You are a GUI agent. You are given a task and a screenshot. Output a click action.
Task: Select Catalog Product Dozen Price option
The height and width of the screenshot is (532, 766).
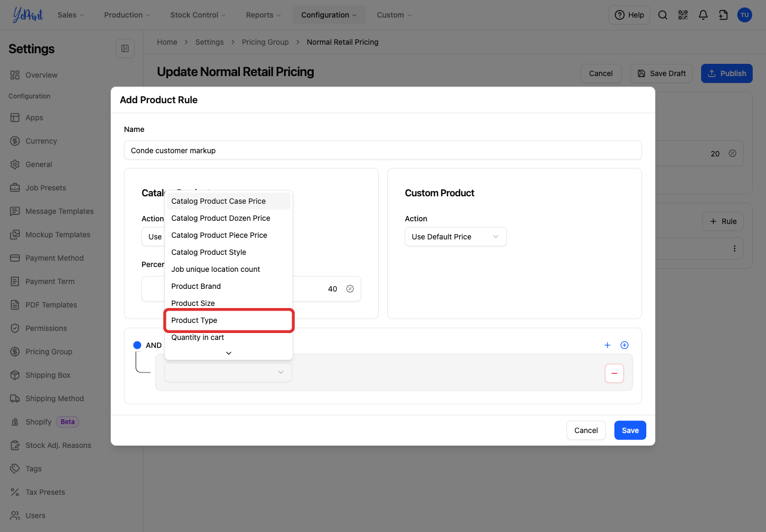(229, 218)
